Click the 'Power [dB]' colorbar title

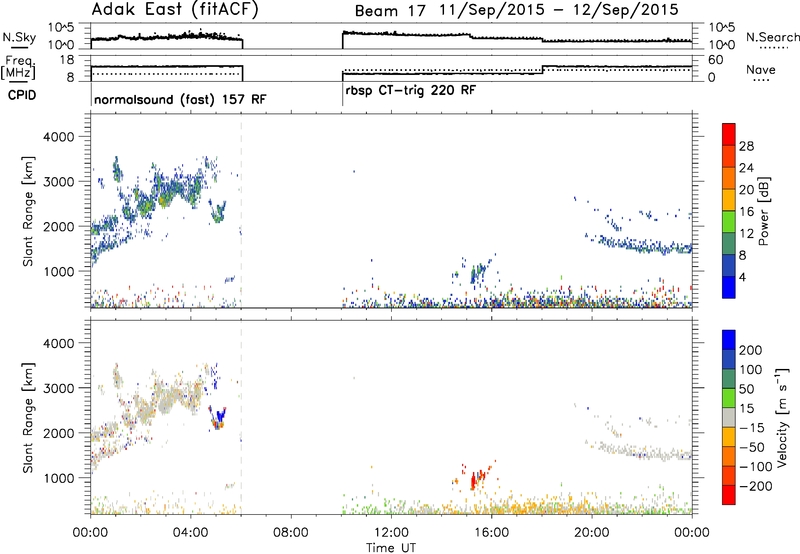point(764,211)
